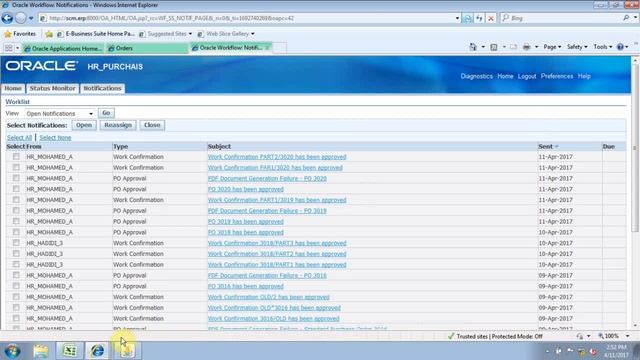The image size is (640, 360).
Task: Select the Notifications tab
Action: [x=102, y=88]
